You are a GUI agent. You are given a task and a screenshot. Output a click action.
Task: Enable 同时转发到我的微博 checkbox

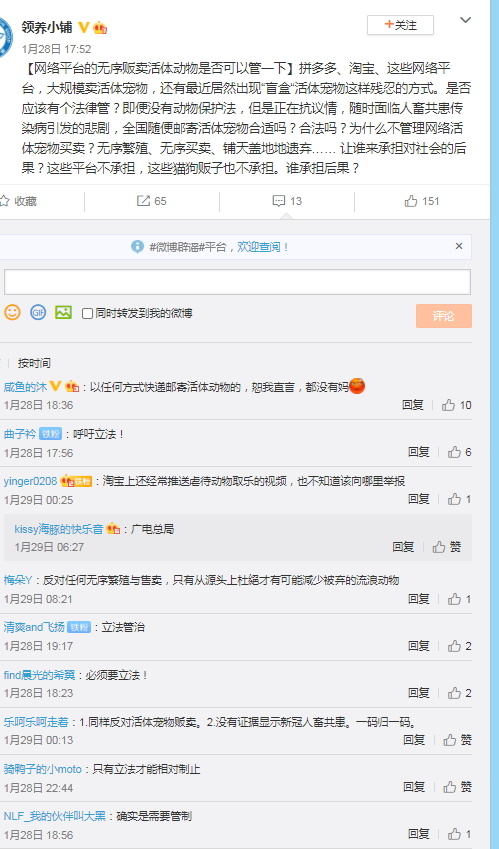pyautogui.click(x=87, y=314)
